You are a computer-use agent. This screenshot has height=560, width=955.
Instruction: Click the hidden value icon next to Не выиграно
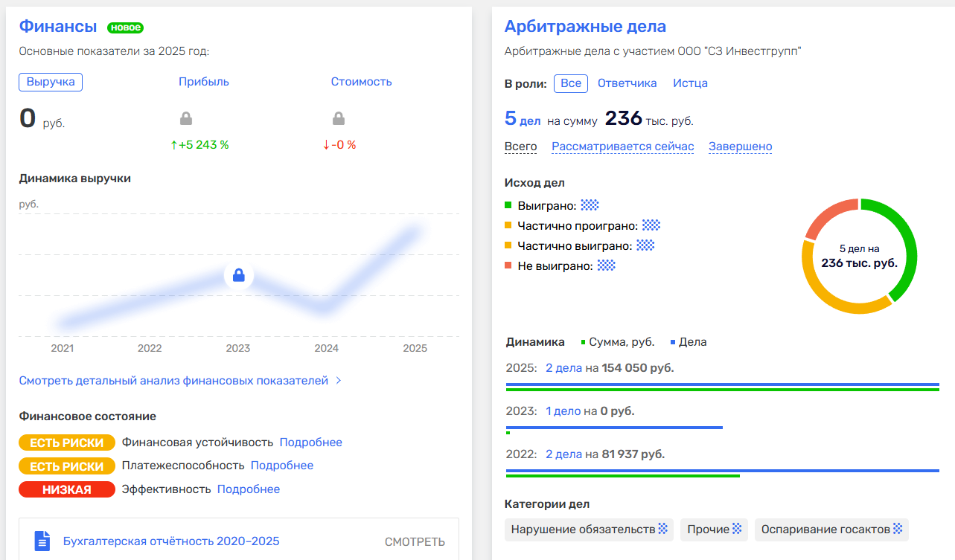[x=607, y=265]
